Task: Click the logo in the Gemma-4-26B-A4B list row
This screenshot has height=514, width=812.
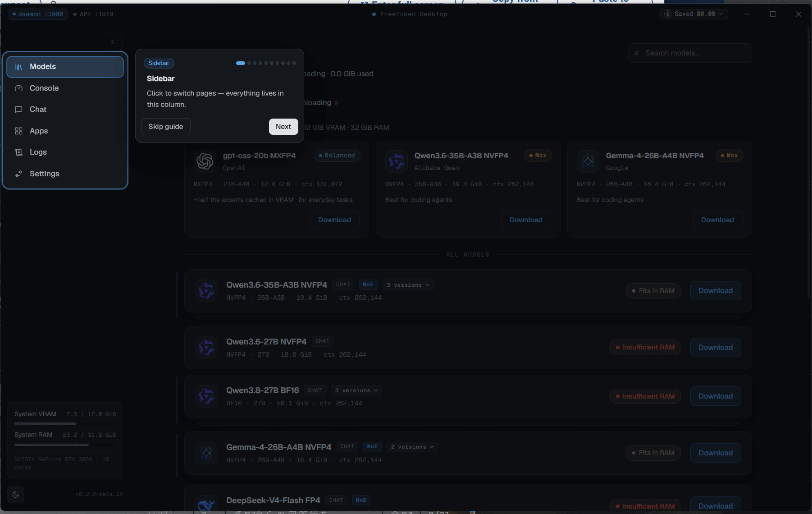Action: (206, 453)
